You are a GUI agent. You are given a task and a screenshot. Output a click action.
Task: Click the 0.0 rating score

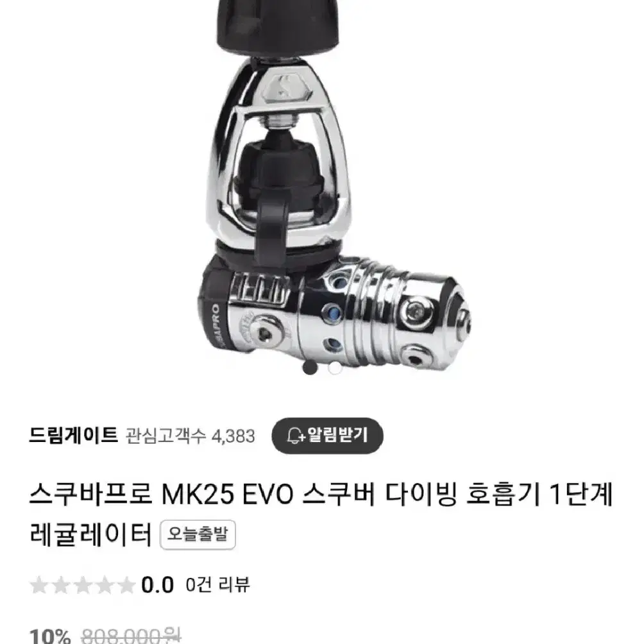pos(157,585)
